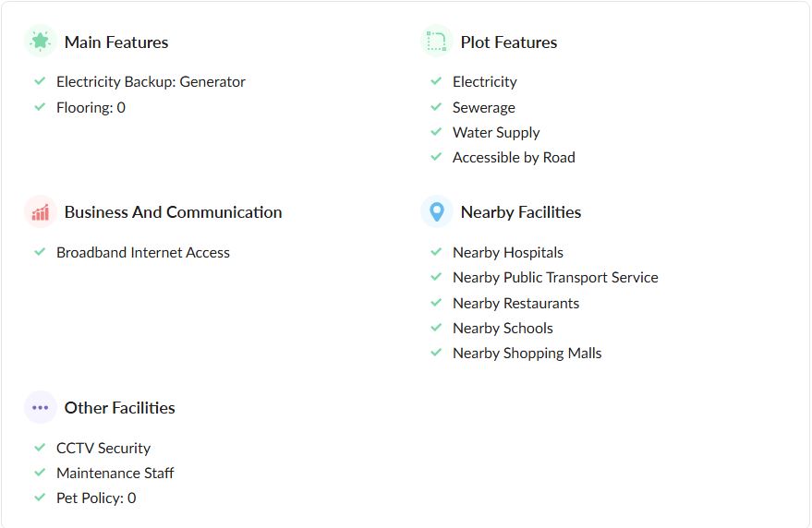The image size is (812, 528).
Task: Click the checkmark beside CCTV Security
Action: 40,448
